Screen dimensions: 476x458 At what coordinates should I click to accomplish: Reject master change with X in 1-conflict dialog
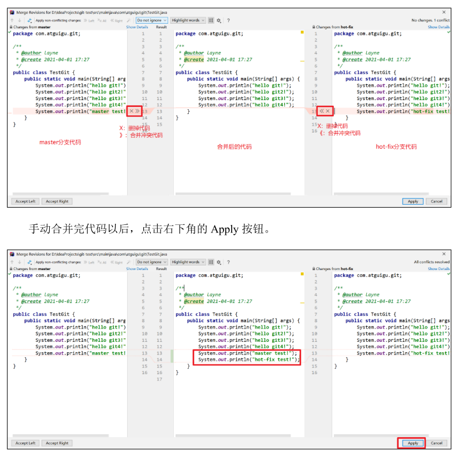pos(132,111)
